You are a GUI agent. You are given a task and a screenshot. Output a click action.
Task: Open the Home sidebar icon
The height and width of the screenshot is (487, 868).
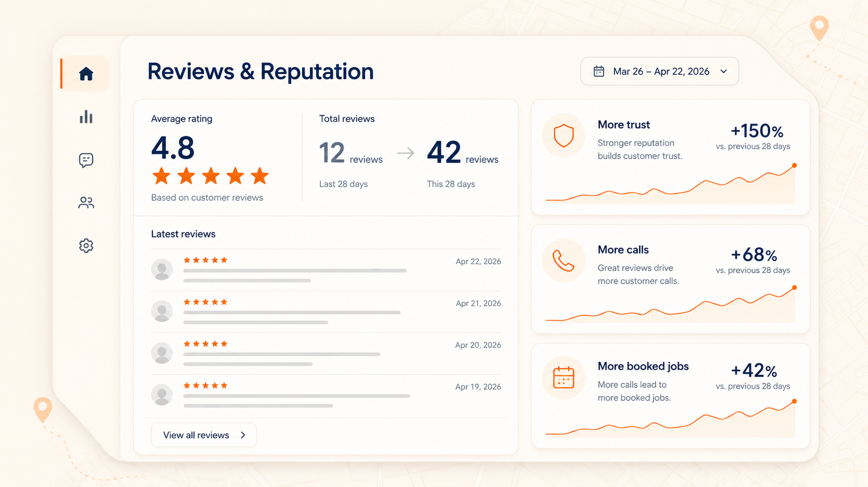[86, 74]
